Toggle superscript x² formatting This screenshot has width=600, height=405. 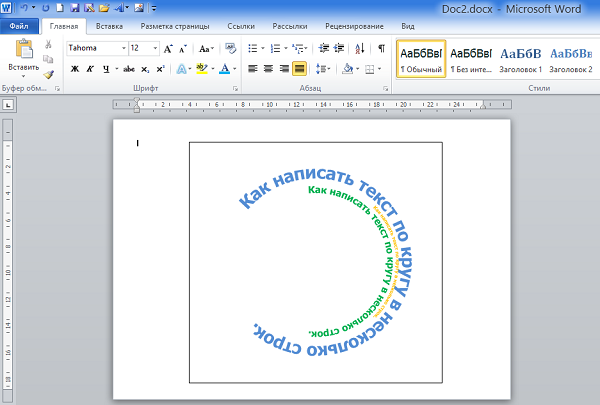160,69
